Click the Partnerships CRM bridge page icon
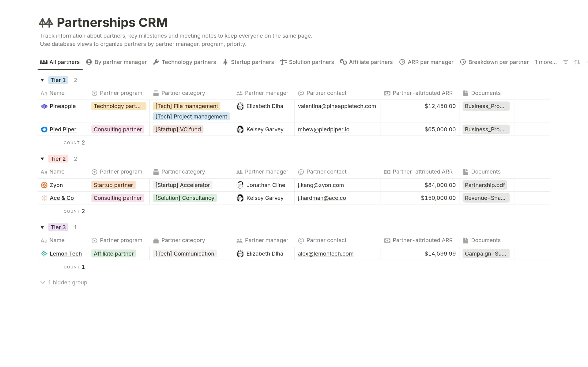Image resolution: width=588 pixels, height=367 pixels. coord(46,23)
